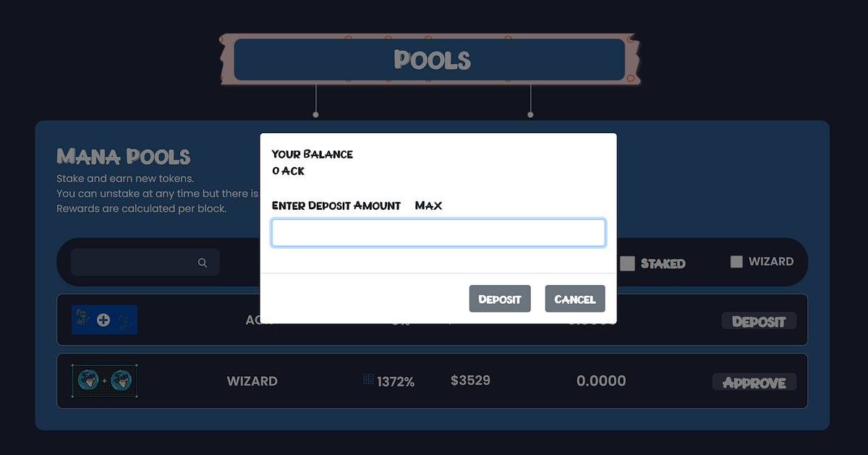868x455 pixels.
Task: Click the deposit amount input field
Action: (x=438, y=232)
